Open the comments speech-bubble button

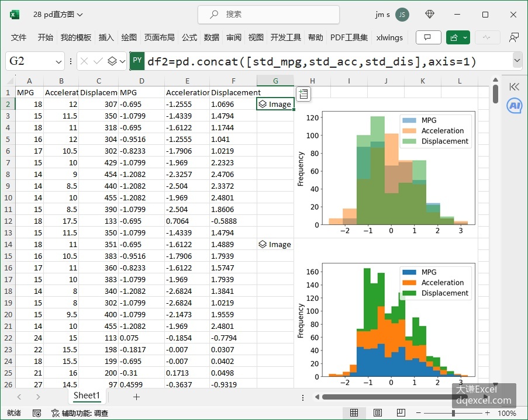click(x=429, y=37)
